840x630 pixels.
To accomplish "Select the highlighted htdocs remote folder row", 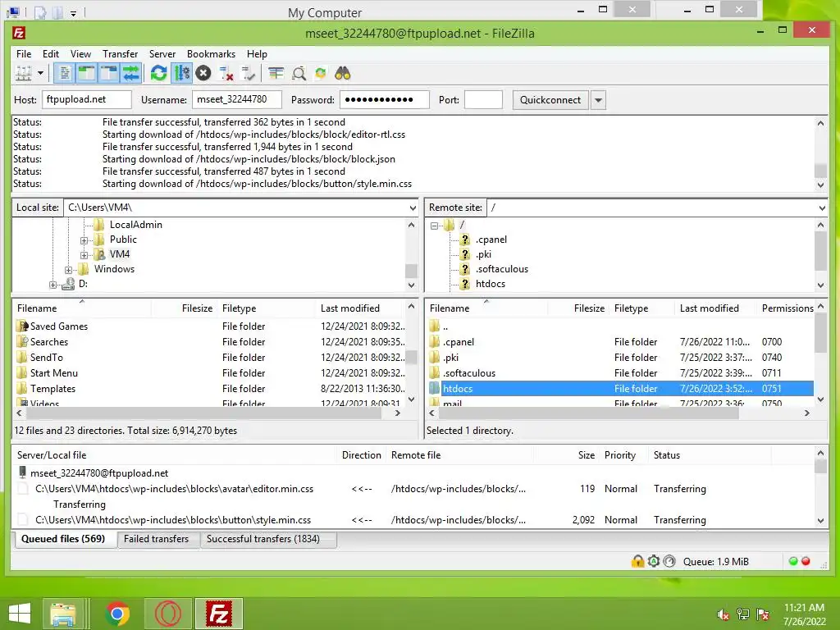I will click(x=620, y=388).
